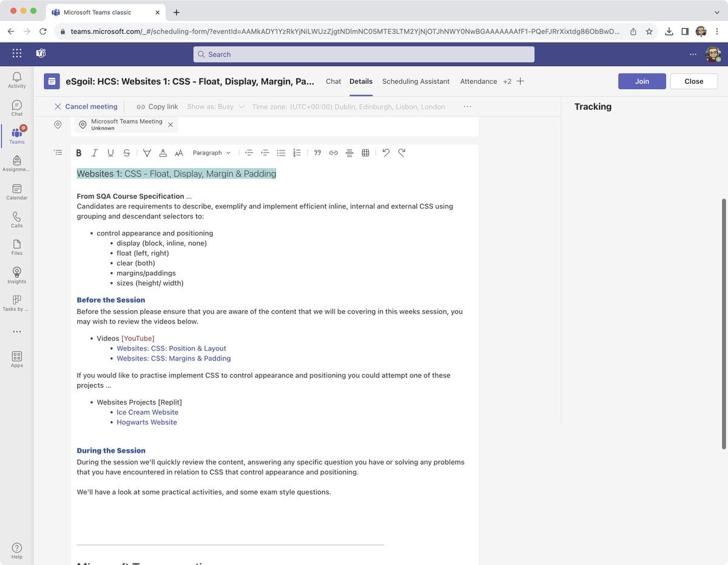The image size is (728, 565).
Task: Open Paragraph style dropdown
Action: [x=211, y=153]
